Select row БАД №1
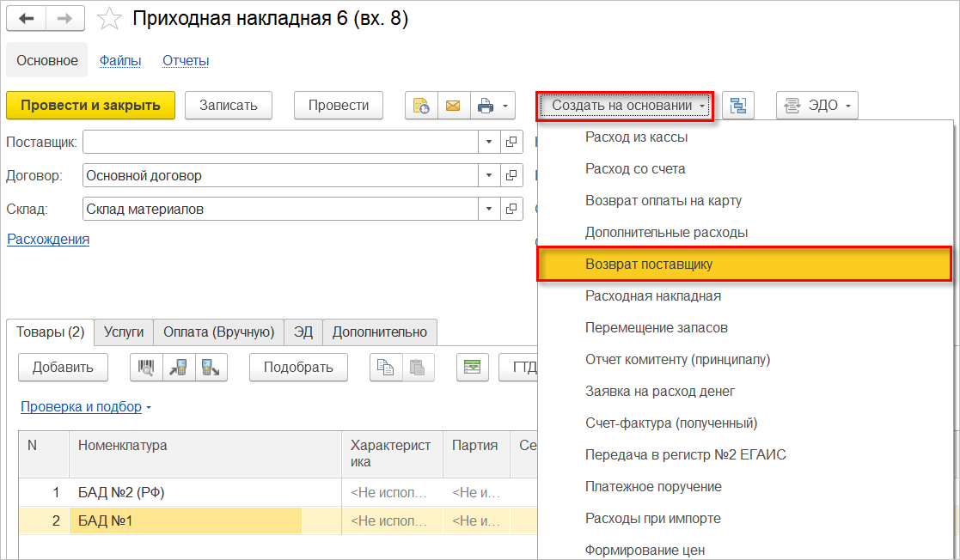The width and height of the screenshot is (960, 560). click(x=278, y=520)
